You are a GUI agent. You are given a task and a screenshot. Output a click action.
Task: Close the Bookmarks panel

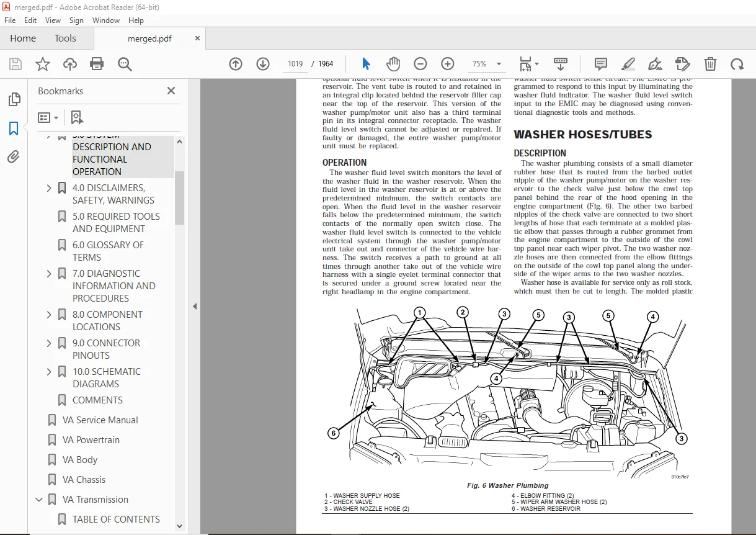(x=171, y=91)
